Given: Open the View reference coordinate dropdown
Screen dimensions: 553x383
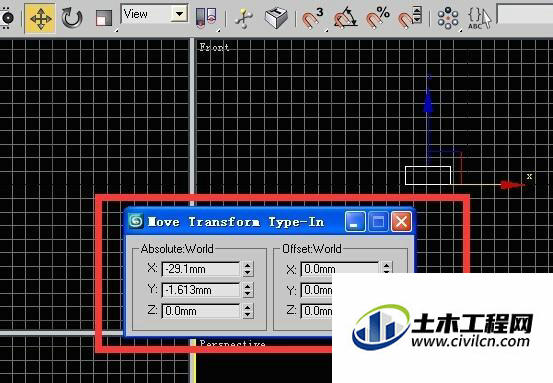Looking at the screenshot, I should click(154, 14).
